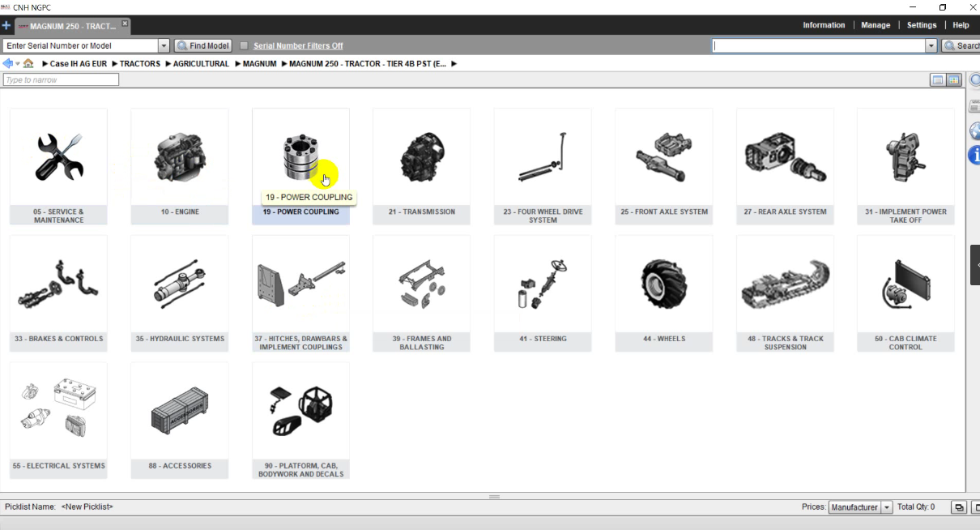Click the Find Model button
The image size is (980, 530).
point(203,46)
